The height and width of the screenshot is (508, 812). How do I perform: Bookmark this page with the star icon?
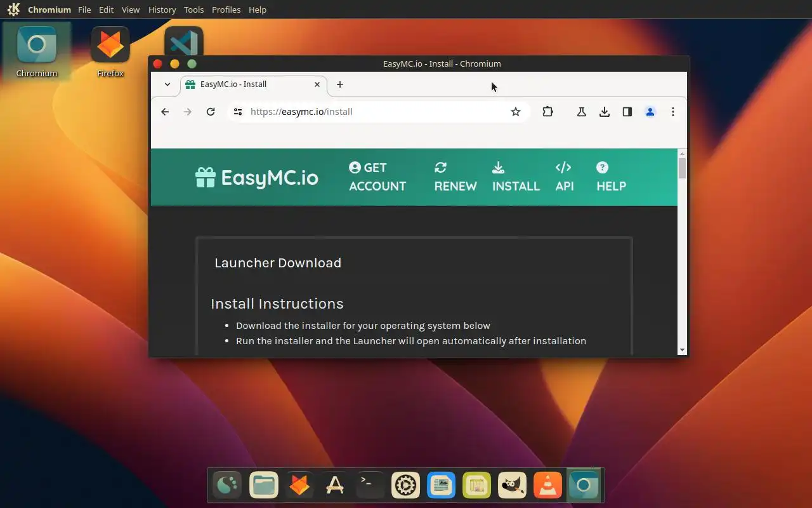[516, 112]
